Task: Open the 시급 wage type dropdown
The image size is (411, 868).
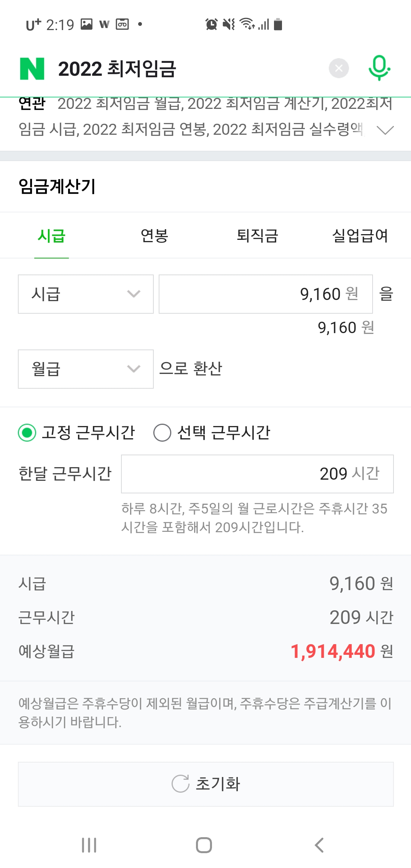Action: pyautogui.click(x=86, y=294)
